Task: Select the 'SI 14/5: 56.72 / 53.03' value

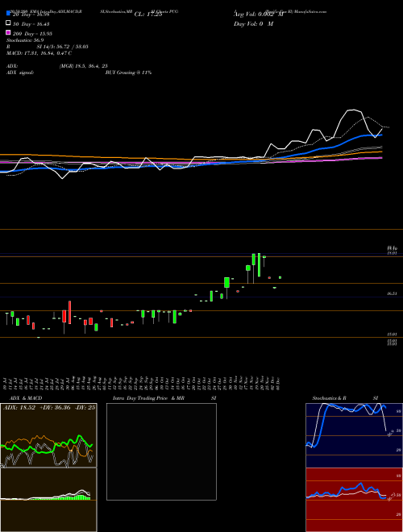Action: (x=63, y=47)
